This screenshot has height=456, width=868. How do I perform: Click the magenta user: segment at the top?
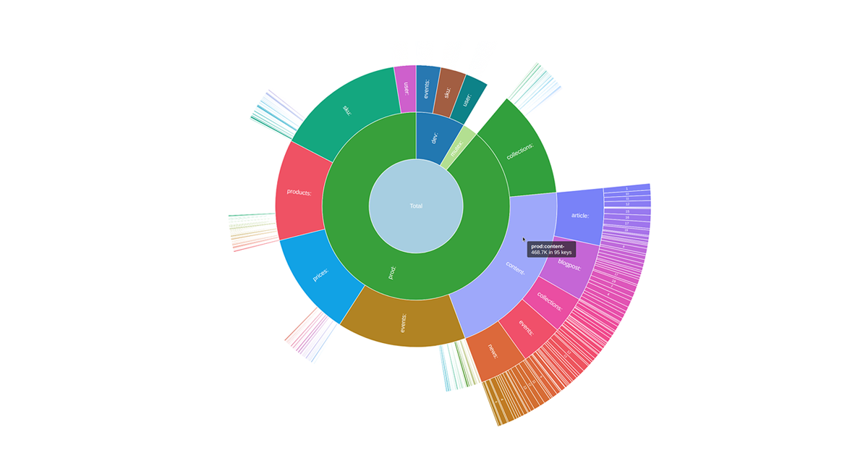coord(407,89)
